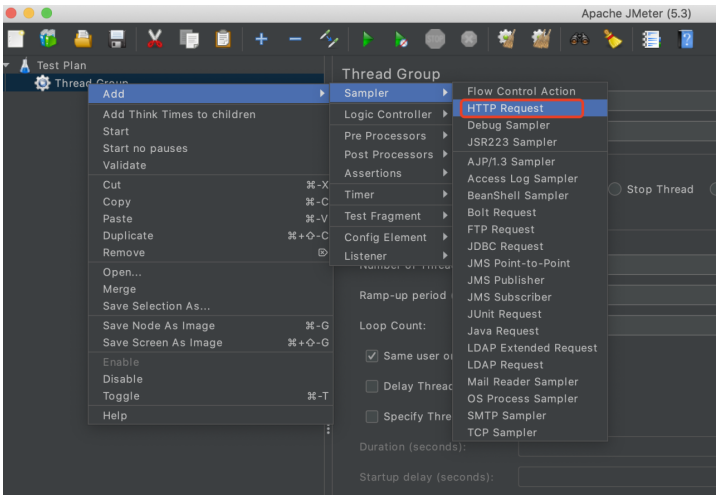
Task: Select JSR223 Sampler menu entry
Action: point(530,142)
